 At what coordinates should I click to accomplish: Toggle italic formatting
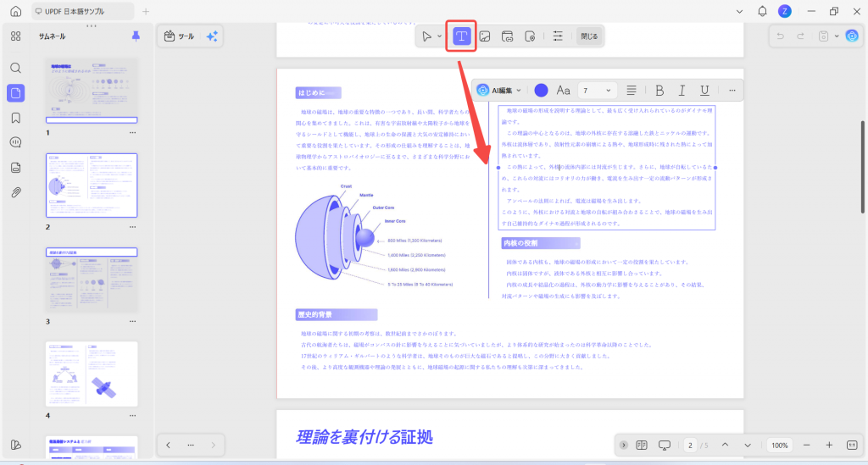point(682,90)
